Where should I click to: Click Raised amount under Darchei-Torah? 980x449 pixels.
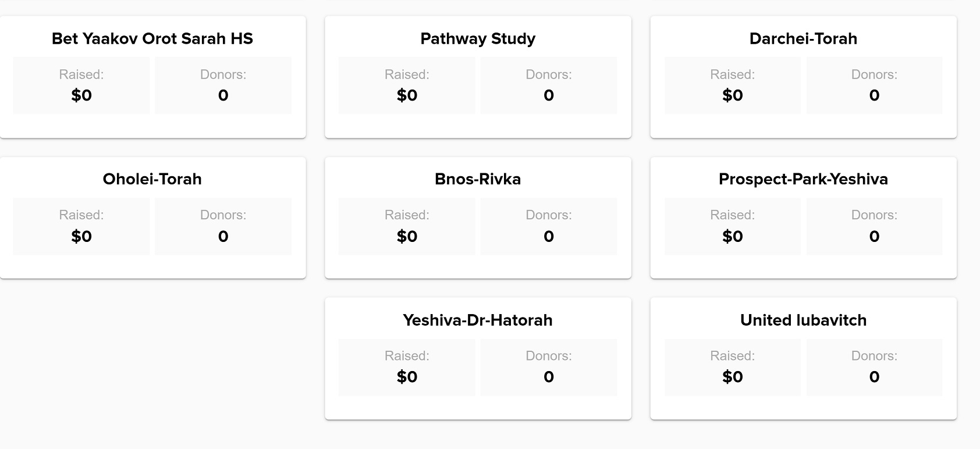(x=732, y=95)
